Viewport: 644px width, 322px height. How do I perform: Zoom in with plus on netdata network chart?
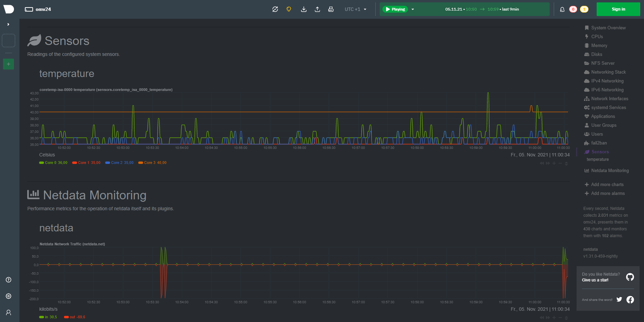click(x=554, y=318)
